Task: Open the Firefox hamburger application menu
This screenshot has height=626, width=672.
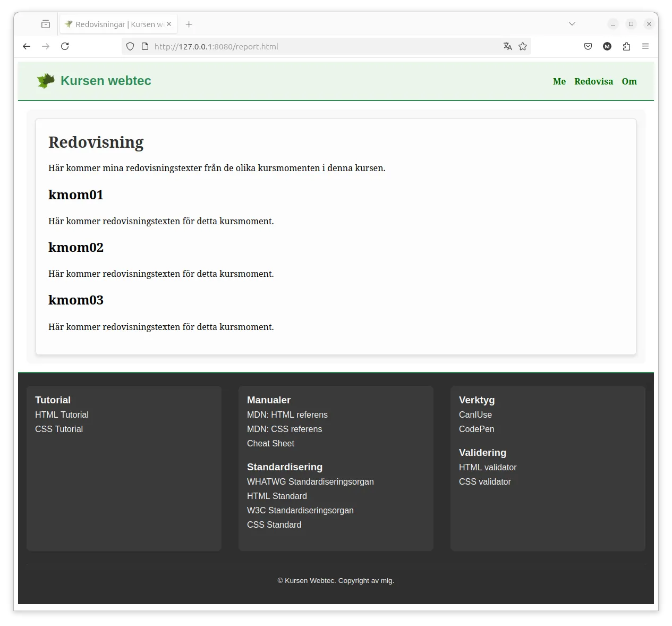Action: pyautogui.click(x=645, y=46)
